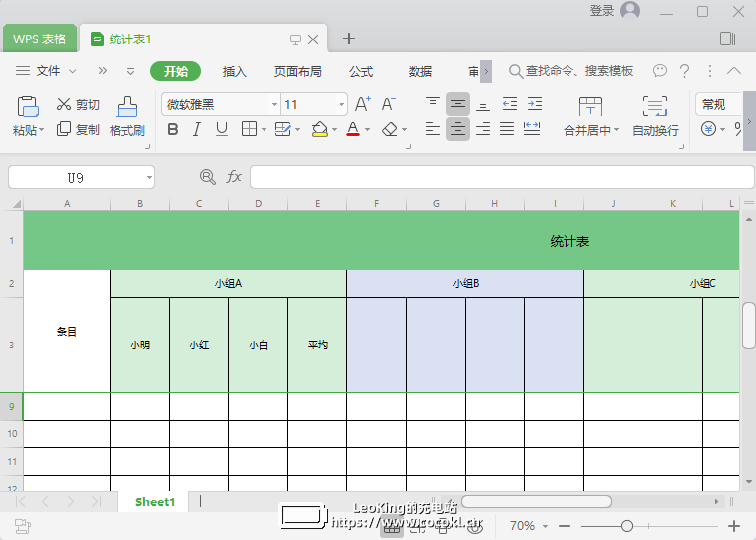
Task: Click the zoom slider handle
Action: click(627, 525)
